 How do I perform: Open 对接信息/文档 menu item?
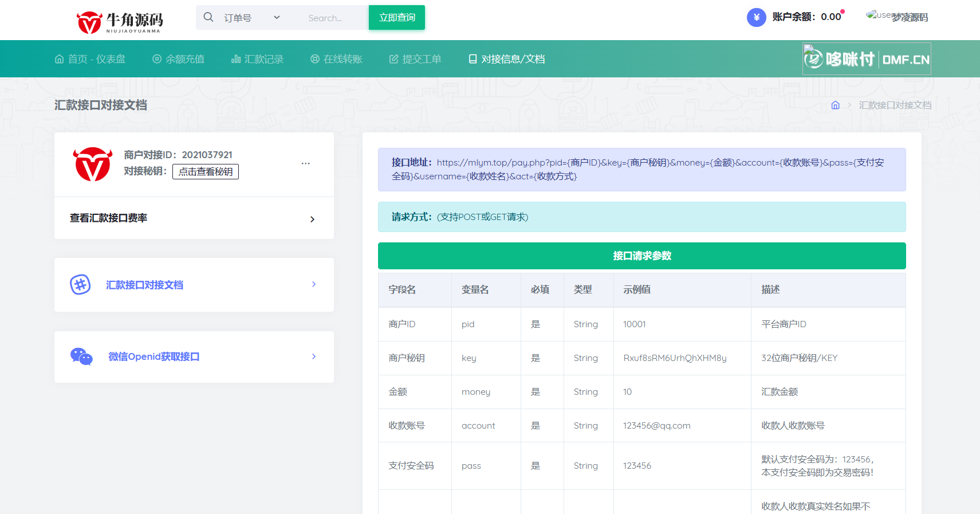point(506,59)
